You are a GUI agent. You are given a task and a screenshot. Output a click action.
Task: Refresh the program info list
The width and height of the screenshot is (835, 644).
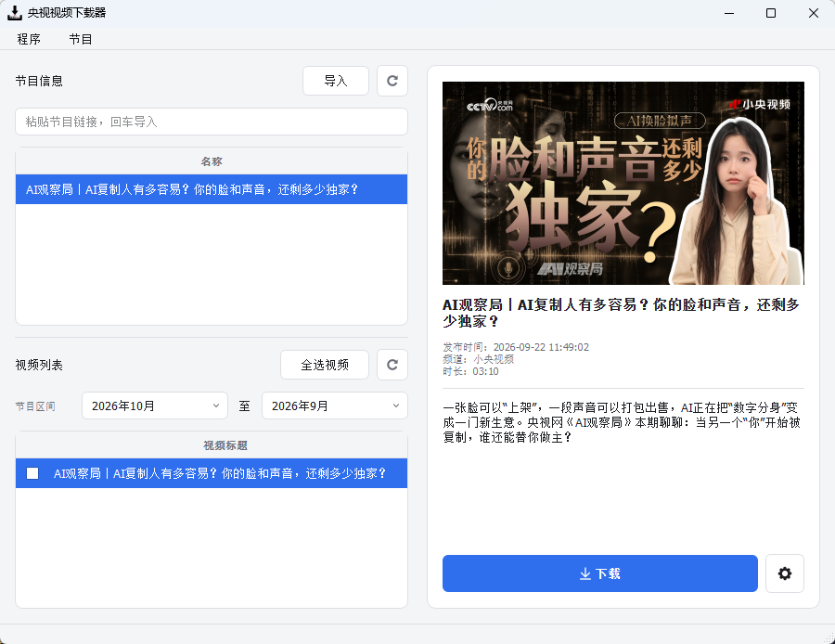click(x=392, y=81)
